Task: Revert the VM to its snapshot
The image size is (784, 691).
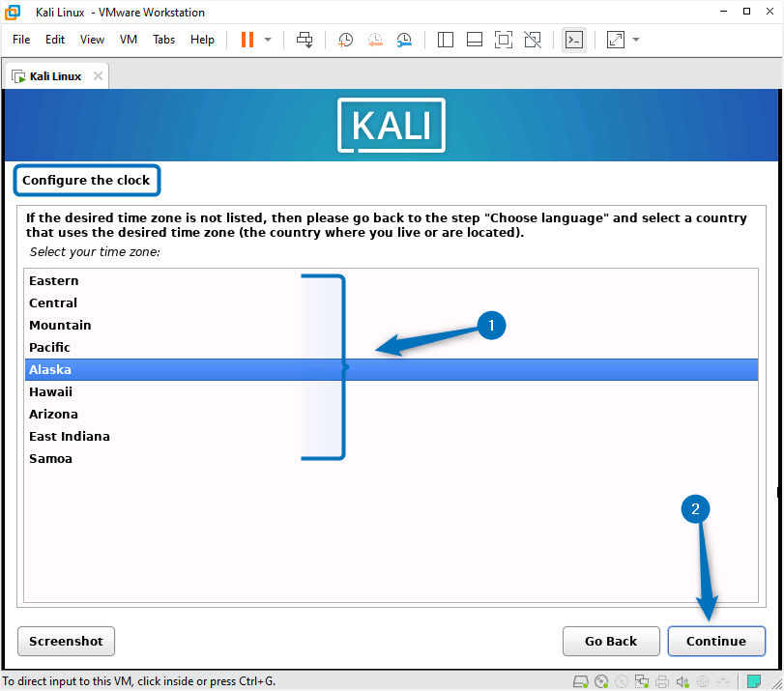Action: pyautogui.click(x=375, y=40)
